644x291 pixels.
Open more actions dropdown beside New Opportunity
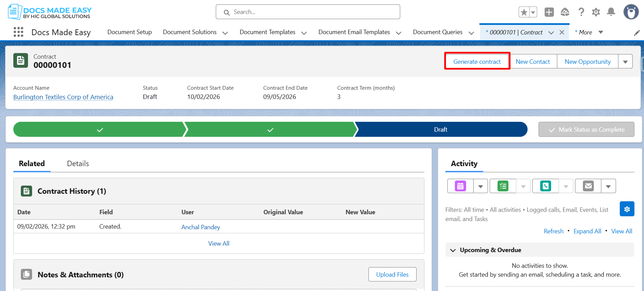click(625, 62)
